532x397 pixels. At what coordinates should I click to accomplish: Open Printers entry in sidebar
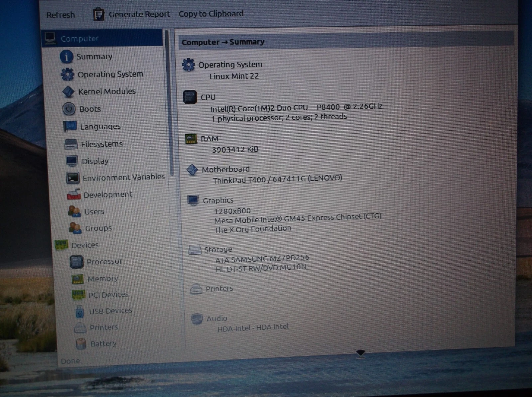104,328
